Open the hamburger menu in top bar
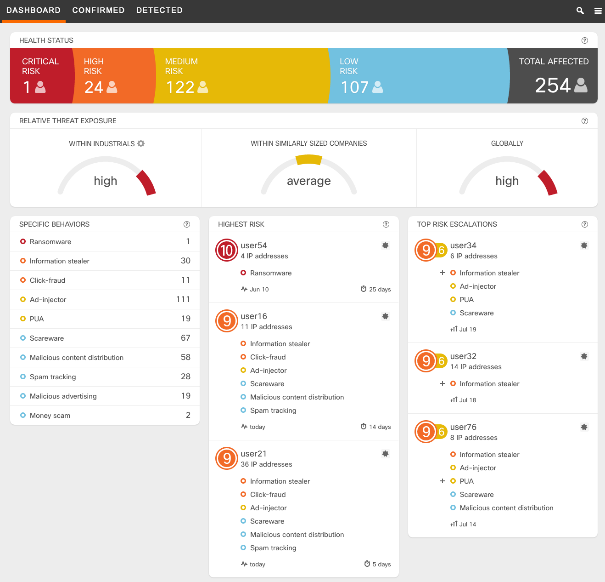 click(595, 10)
